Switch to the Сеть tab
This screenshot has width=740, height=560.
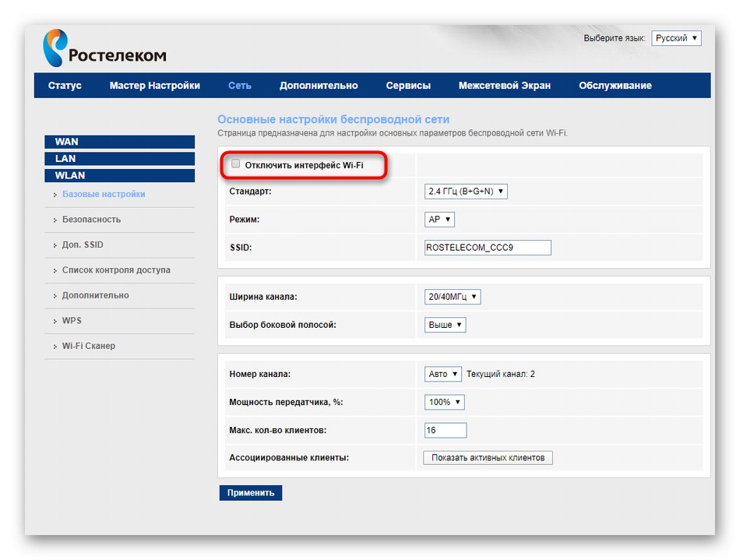pos(240,86)
